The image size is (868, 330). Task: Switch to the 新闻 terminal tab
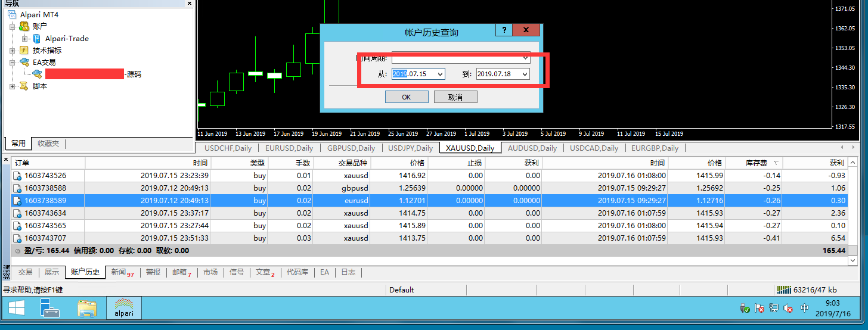point(122,272)
